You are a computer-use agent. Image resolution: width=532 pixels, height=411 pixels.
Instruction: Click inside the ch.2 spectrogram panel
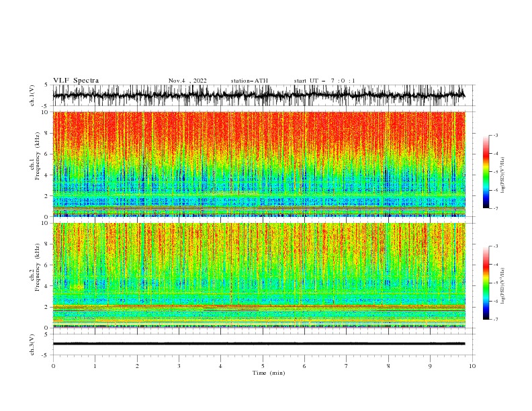pos(259,275)
